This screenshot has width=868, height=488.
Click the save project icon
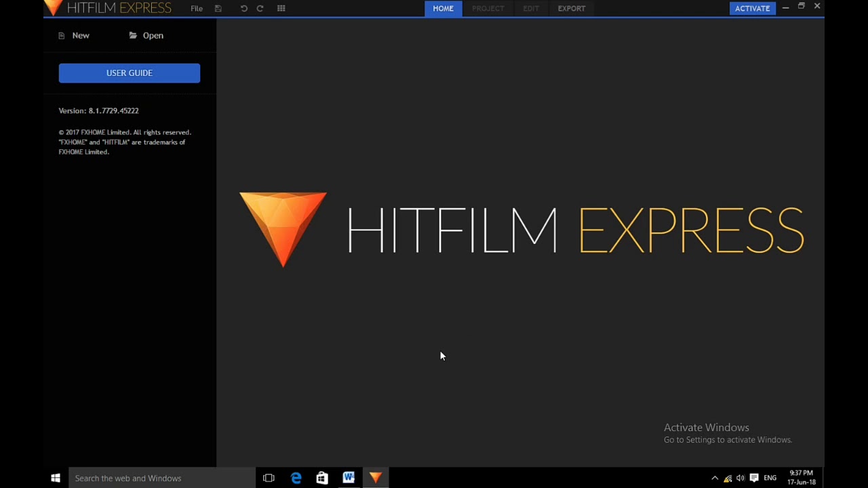click(218, 8)
